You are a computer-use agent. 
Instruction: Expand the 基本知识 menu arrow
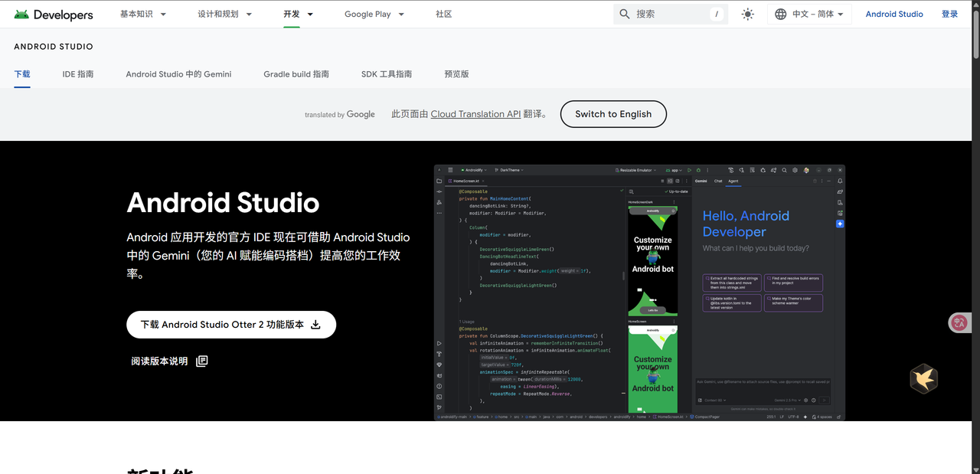point(163,14)
